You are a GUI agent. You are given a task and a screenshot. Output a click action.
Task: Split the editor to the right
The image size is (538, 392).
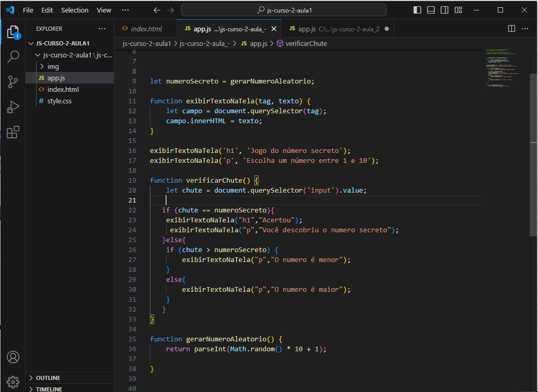[511, 29]
